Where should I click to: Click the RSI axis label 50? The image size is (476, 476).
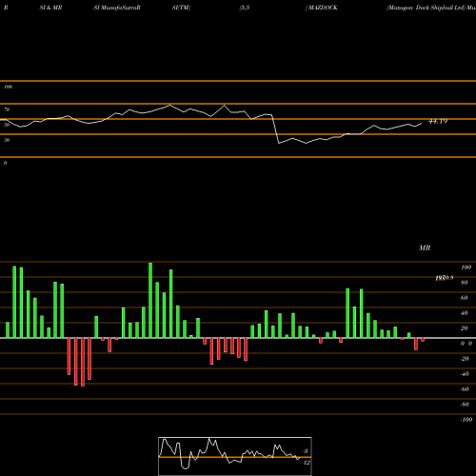point(7,125)
